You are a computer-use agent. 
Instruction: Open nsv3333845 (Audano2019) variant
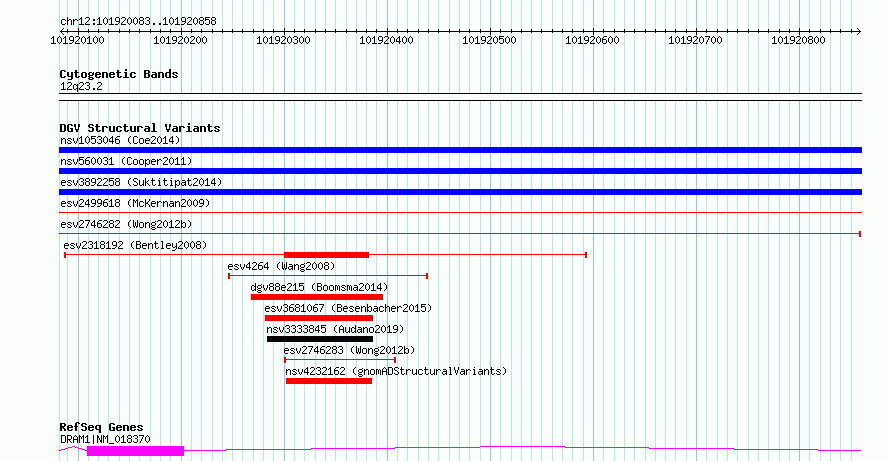pos(335,329)
